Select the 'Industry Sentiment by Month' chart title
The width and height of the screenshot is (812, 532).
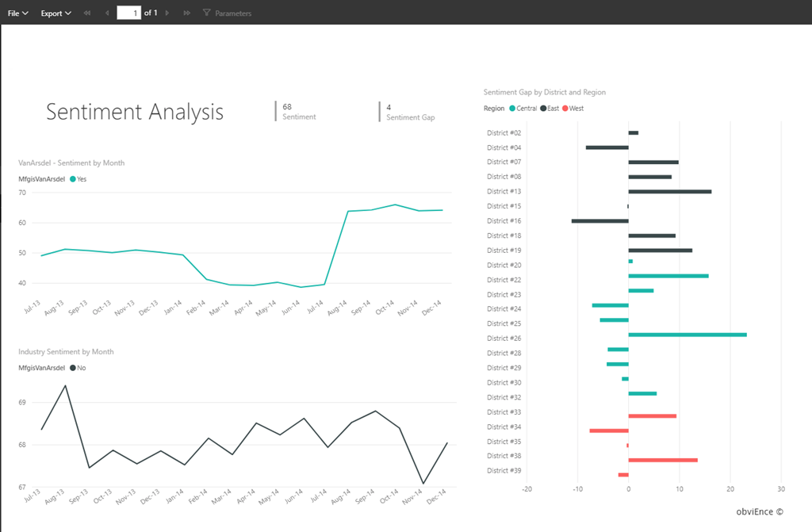coord(66,352)
